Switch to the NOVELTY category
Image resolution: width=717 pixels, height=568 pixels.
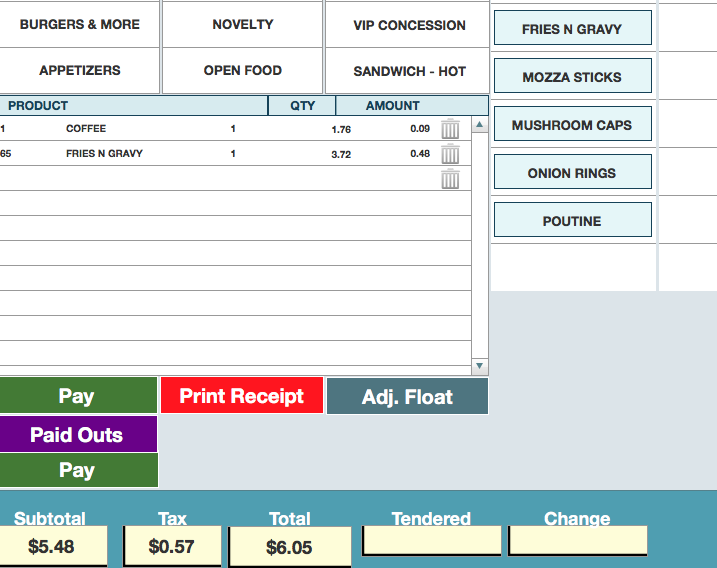243,24
